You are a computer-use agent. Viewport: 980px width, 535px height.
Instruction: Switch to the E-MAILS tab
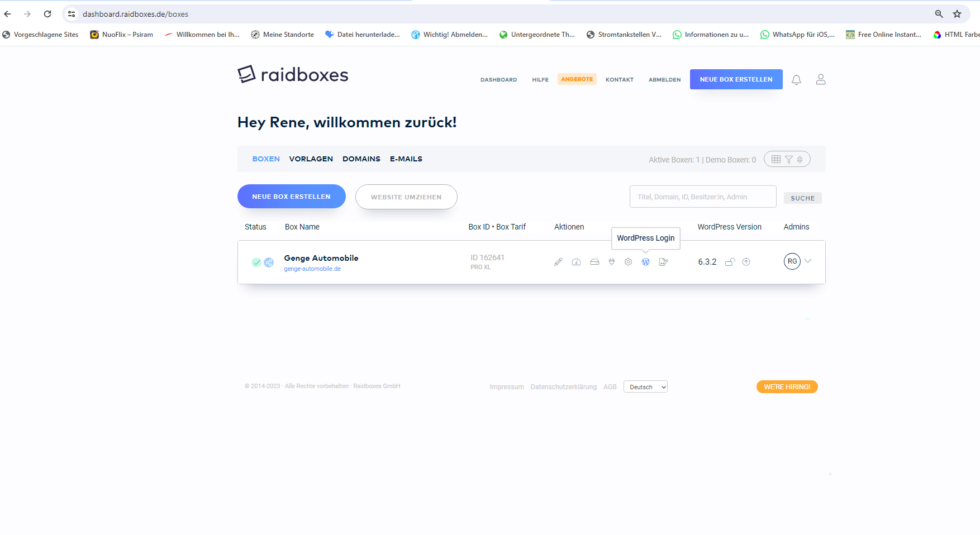click(406, 159)
